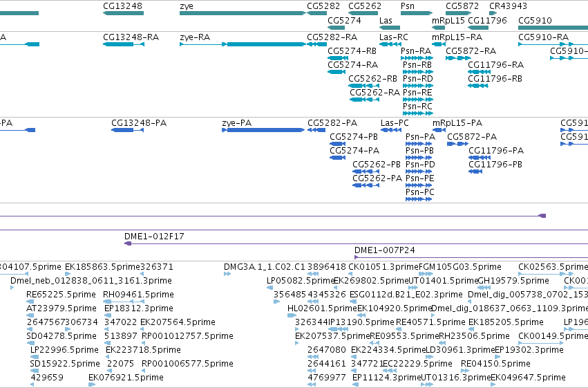Select the Psn-RA transcript label
The image size is (588, 388).
click(x=416, y=51)
